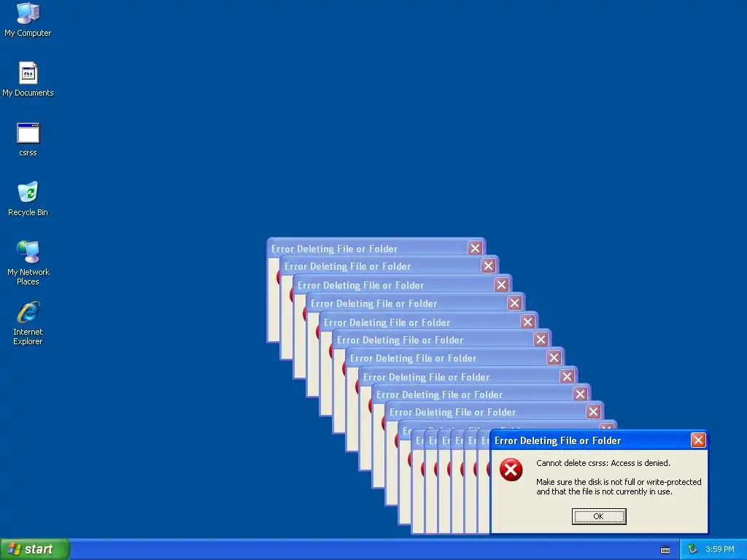The width and height of the screenshot is (747, 560).
Task: Close the second stacked Error Deleting dialog
Action: pyautogui.click(x=488, y=265)
